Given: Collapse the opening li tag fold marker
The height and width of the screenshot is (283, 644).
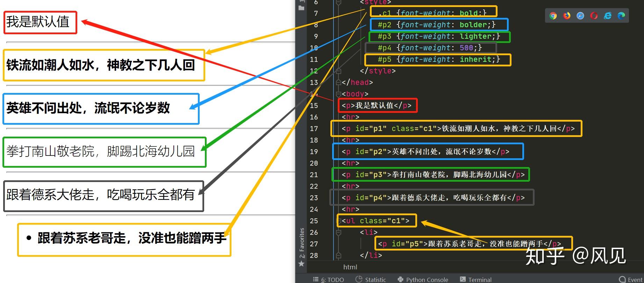Looking at the screenshot, I should 338,232.
